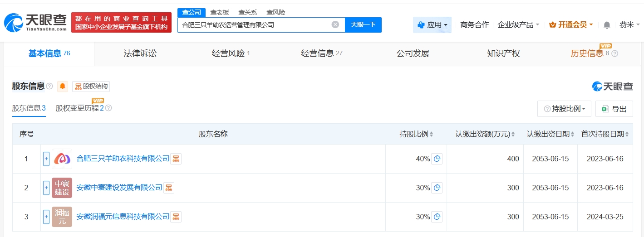Export table with 导出 button
The height and width of the screenshot is (237, 644).
614,109
